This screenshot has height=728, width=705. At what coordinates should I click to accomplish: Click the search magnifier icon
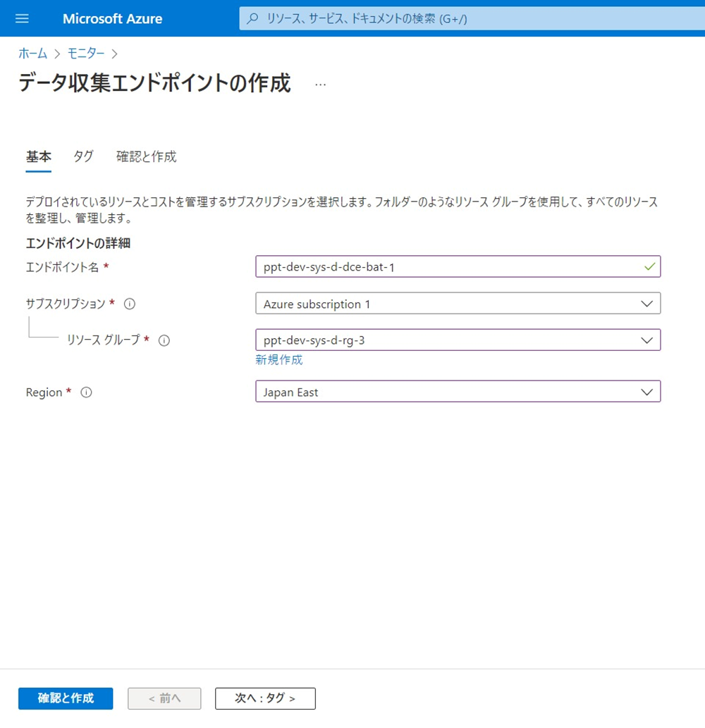pos(252,18)
